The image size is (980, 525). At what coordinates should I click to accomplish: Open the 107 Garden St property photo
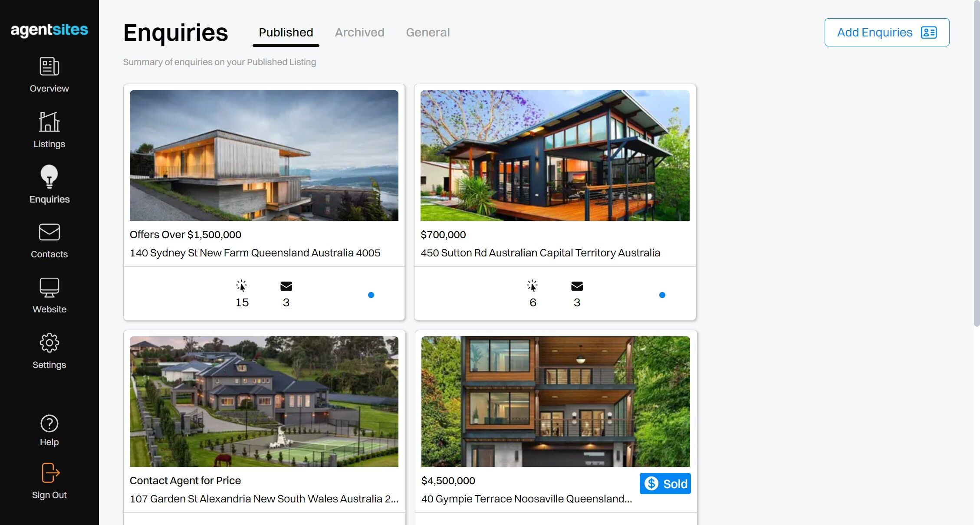[264, 401]
